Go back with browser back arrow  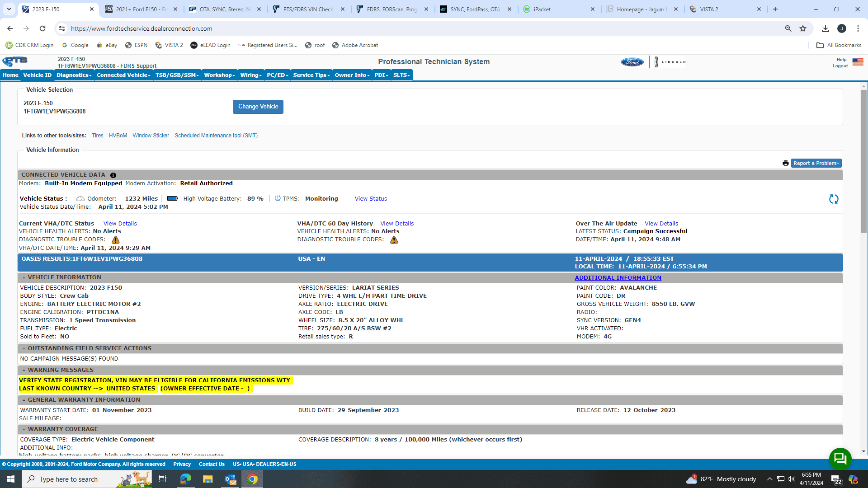(10, 28)
